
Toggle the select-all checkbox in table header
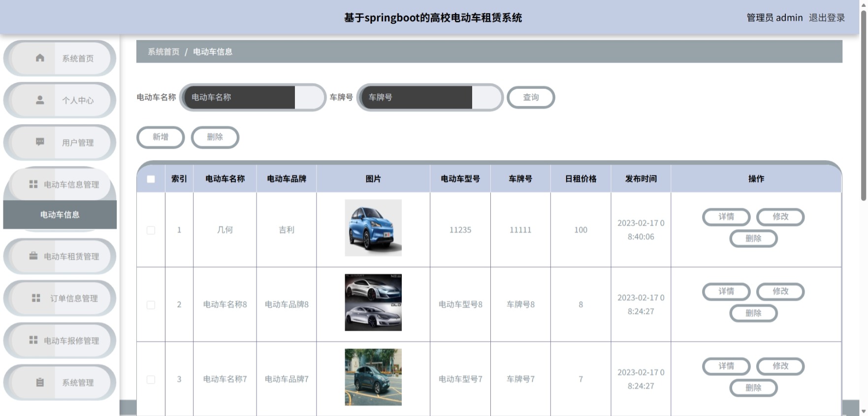[151, 179]
